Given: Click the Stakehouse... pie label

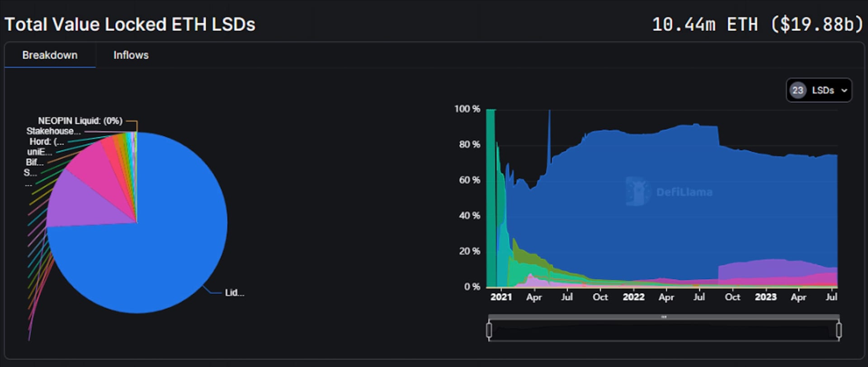Looking at the screenshot, I should [x=53, y=131].
